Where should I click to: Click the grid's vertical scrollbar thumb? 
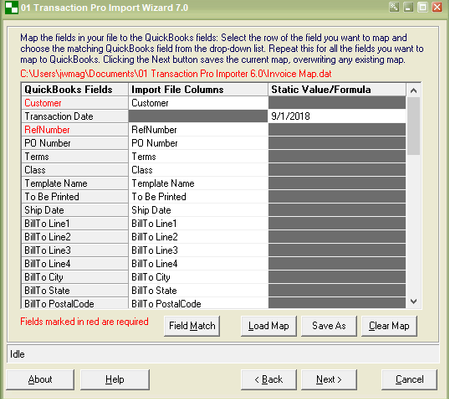[x=413, y=126]
